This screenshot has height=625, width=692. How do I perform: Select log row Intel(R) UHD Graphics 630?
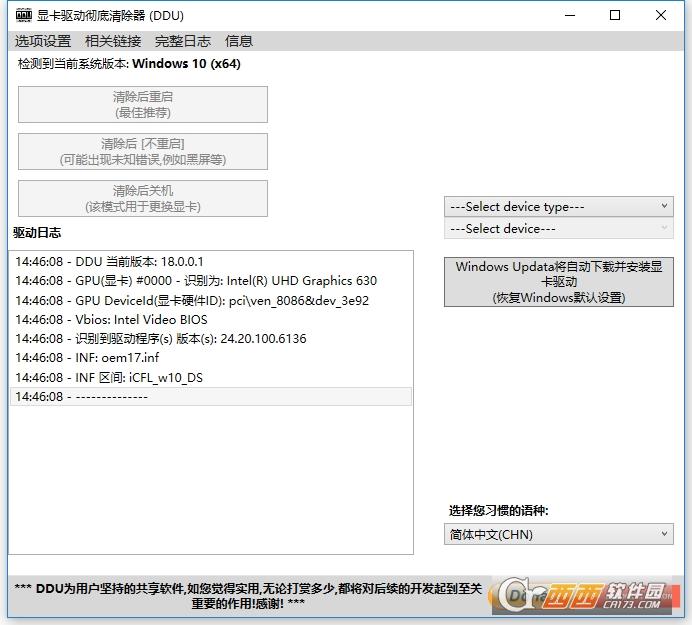point(211,281)
